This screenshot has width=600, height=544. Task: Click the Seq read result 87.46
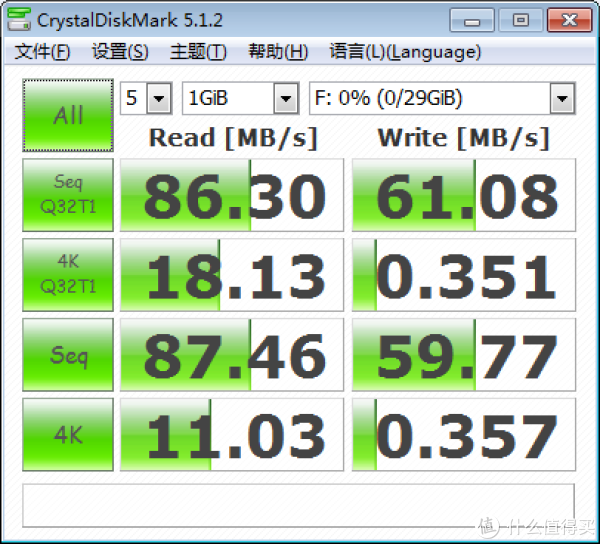coord(232,355)
